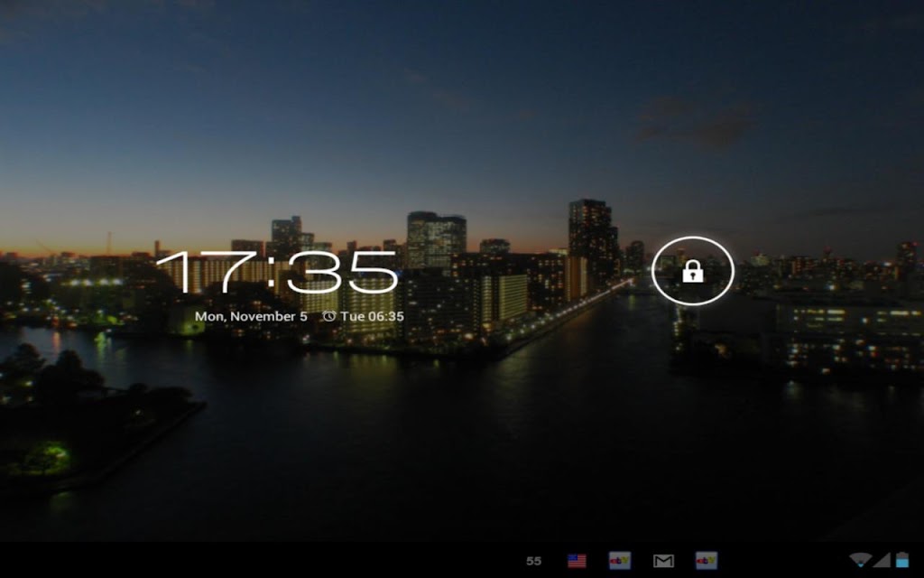Tap the small alarm clock icon
Image resolution: width=924 pixels, height=578 pixels.
tap(328, 316)
